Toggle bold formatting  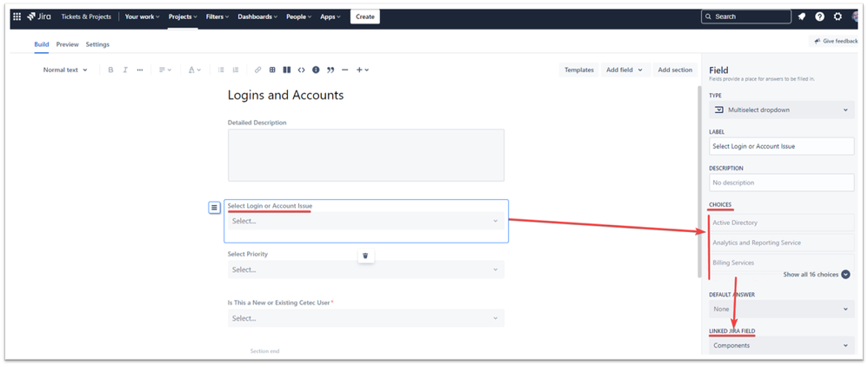coord(110,70)
